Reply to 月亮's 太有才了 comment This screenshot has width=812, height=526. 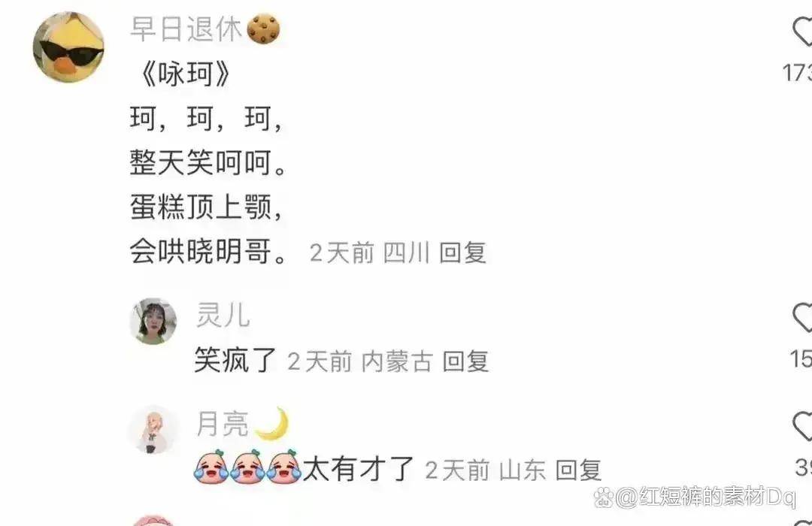point(578,470)
